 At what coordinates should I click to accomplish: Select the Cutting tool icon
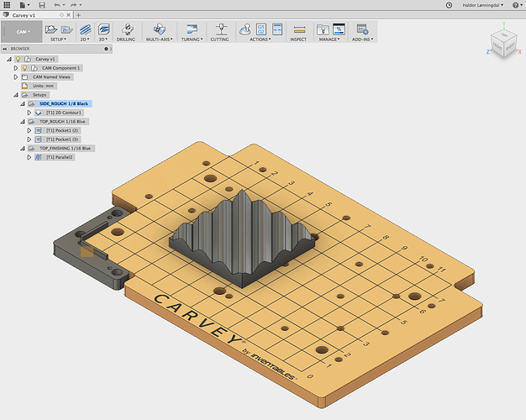pos(221,29)
